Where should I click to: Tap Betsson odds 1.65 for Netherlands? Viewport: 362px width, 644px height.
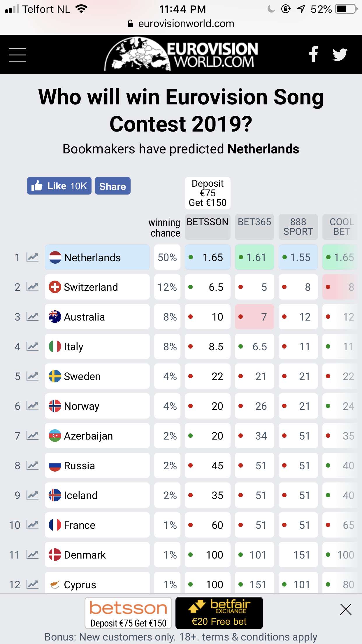[208, 257]
